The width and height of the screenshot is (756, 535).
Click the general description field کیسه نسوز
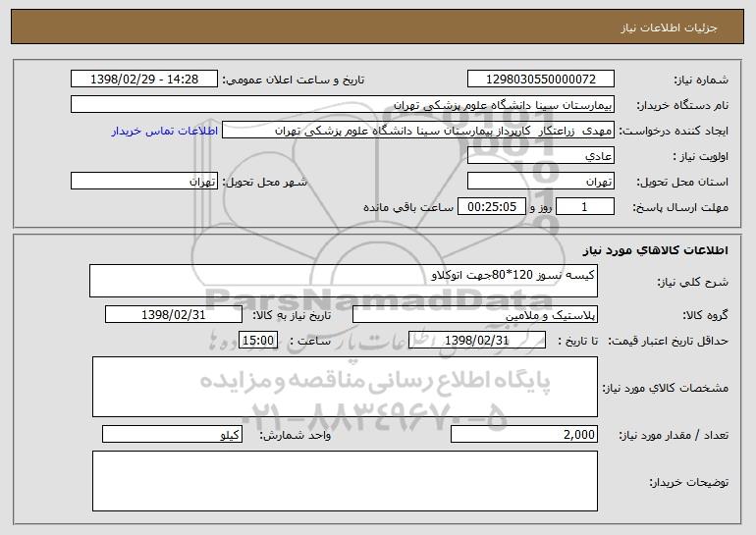click(344, 281)
